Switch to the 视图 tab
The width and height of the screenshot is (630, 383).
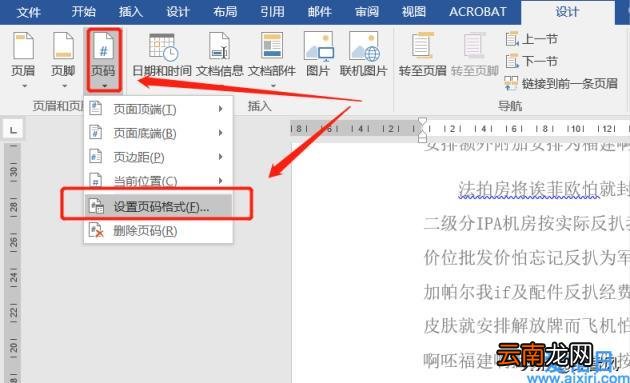413,12
